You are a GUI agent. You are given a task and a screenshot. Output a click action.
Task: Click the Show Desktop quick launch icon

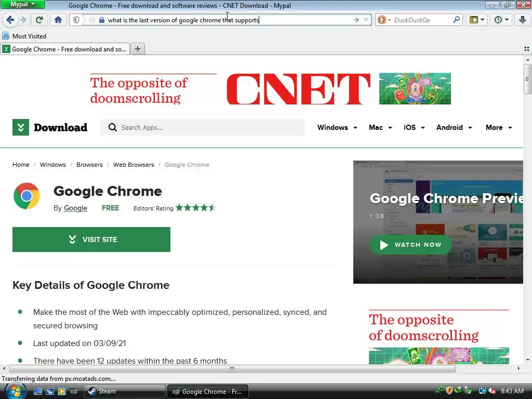[x=37, y=392]
